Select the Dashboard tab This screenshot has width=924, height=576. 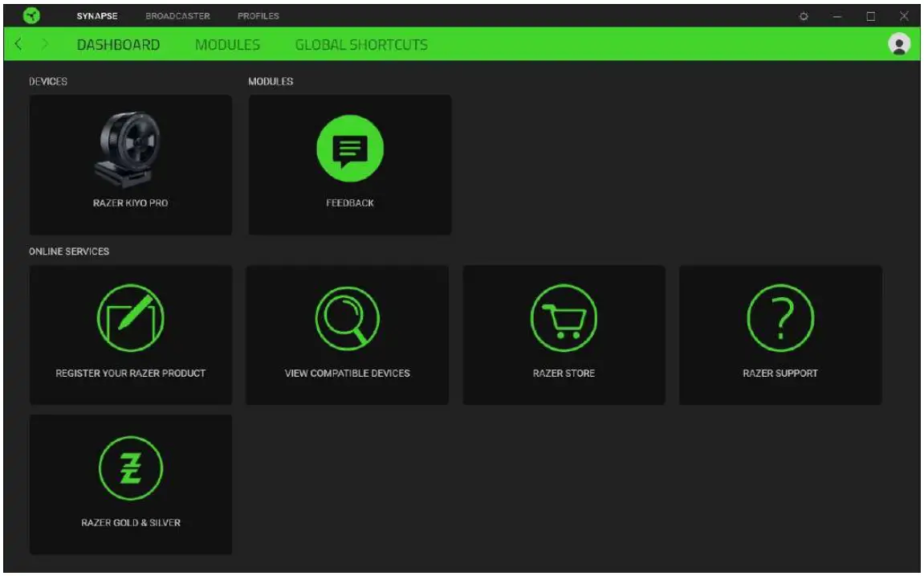point(119,45)
